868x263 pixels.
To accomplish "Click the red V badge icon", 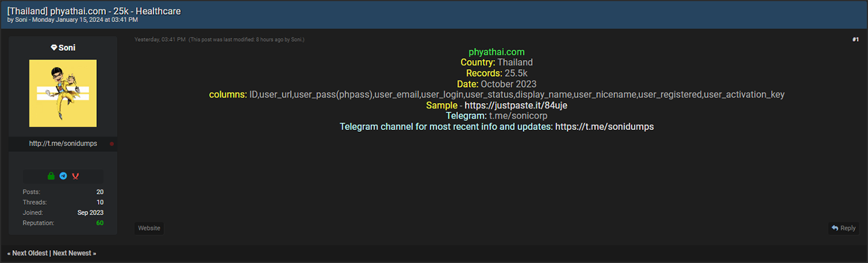I will [x=75, y=176].
